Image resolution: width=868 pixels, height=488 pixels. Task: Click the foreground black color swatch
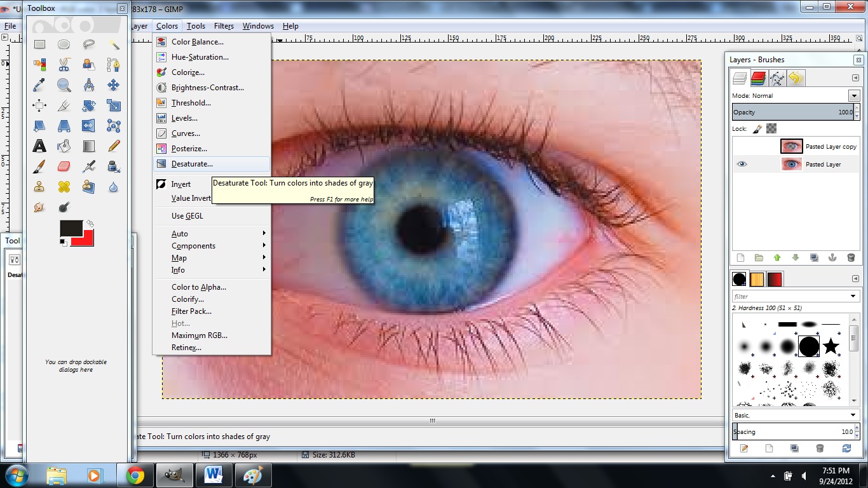[71, 229]
